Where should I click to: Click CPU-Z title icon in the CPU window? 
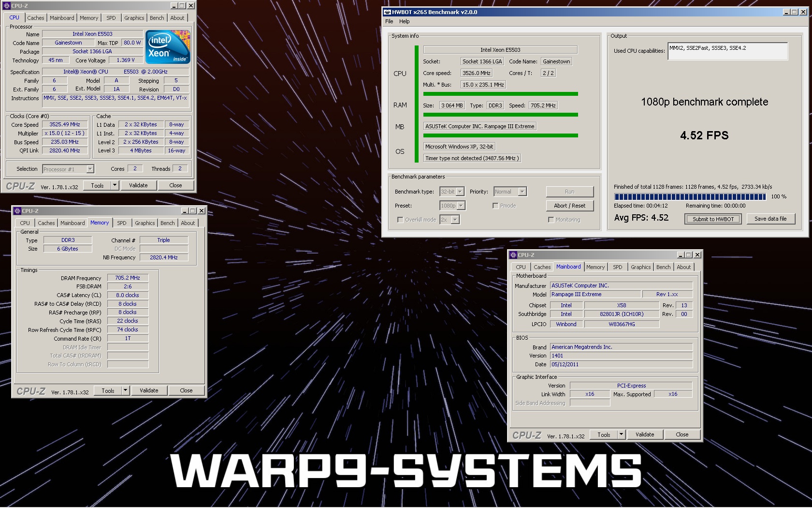point(7,6)
